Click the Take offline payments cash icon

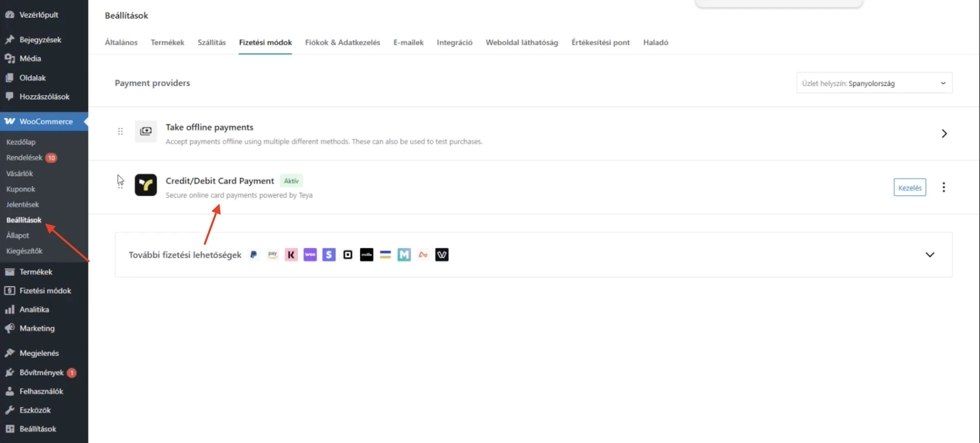click(x=145, y=131)
